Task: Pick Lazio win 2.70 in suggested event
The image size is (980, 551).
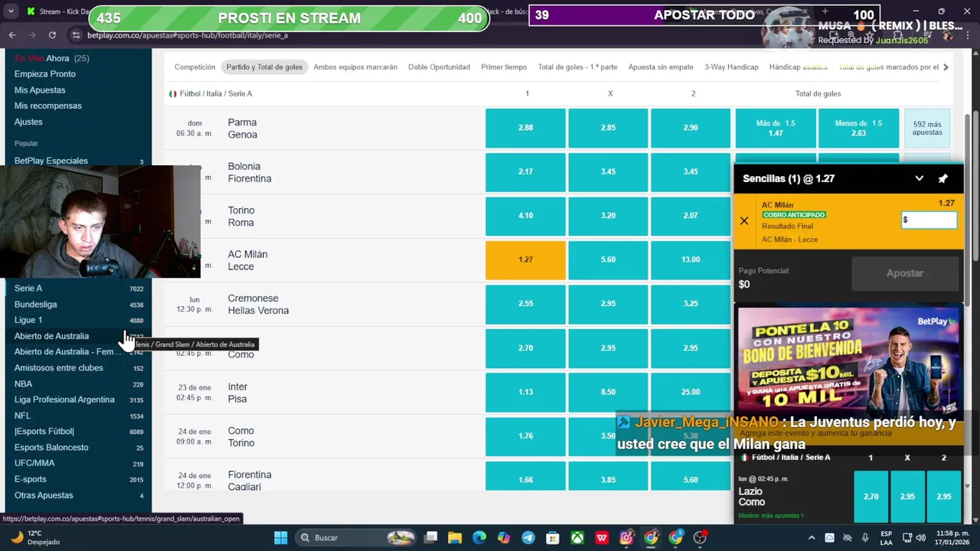Action: click(871, 496)
